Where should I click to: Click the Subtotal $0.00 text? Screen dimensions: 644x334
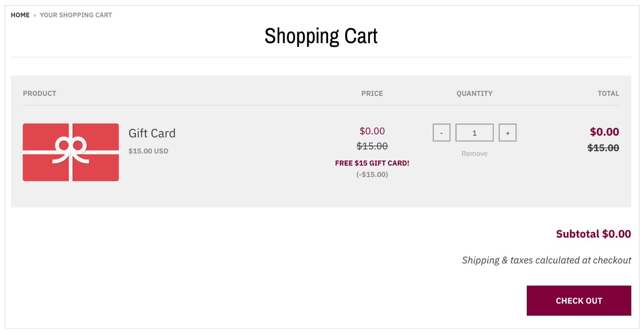[593, 234]
